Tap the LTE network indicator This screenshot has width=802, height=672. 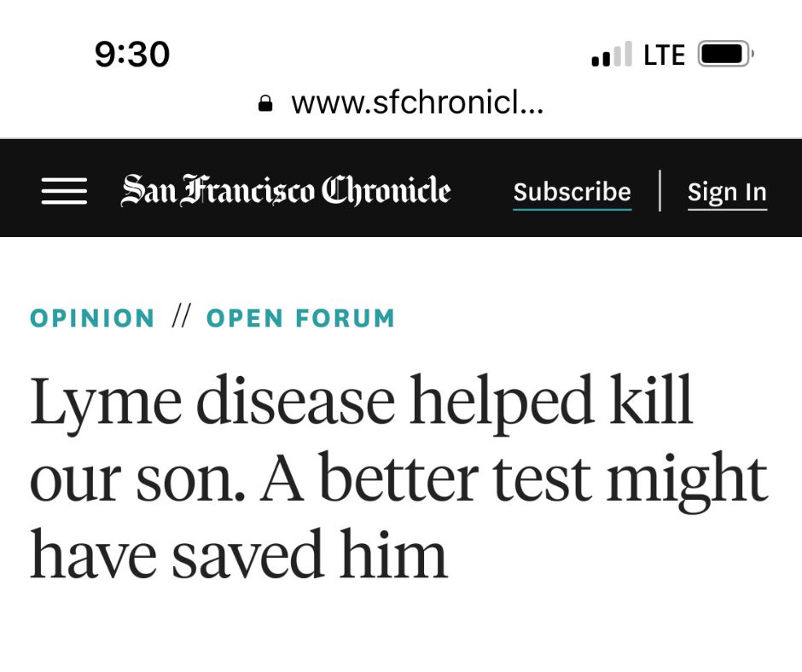(665, 55)
